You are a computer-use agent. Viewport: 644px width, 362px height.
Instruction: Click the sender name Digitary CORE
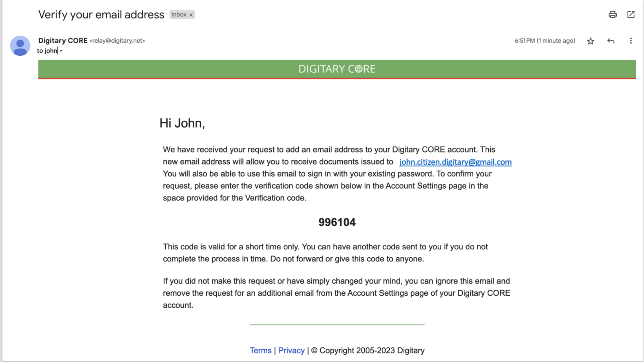pyautogui.click(x=63, y=41)
